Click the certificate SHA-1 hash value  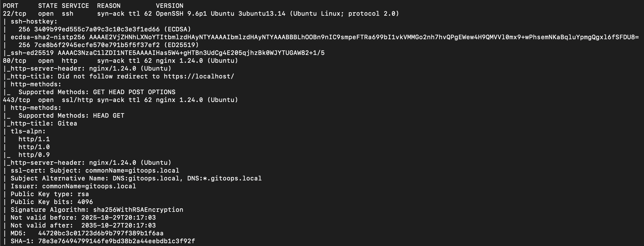pos(116,241)
